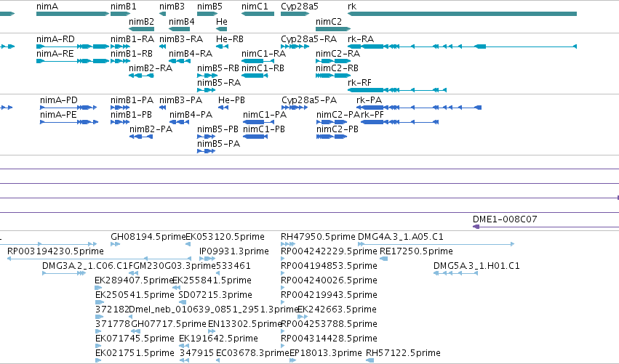Image resolution: width=619 pixels, height=364 pixels.
Task: Select the He gene glyph
Action: [x=221, y=29]
